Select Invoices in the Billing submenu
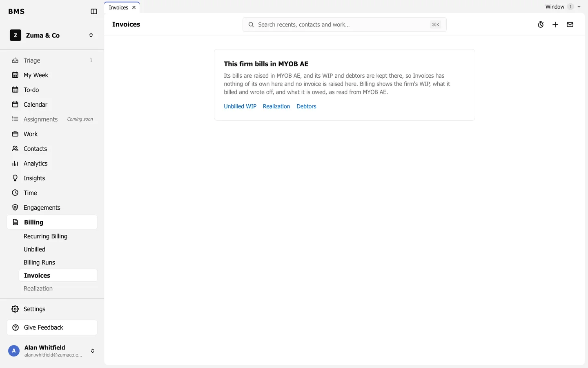This screenshot has height=368, width=588. (x=58, y=276)
